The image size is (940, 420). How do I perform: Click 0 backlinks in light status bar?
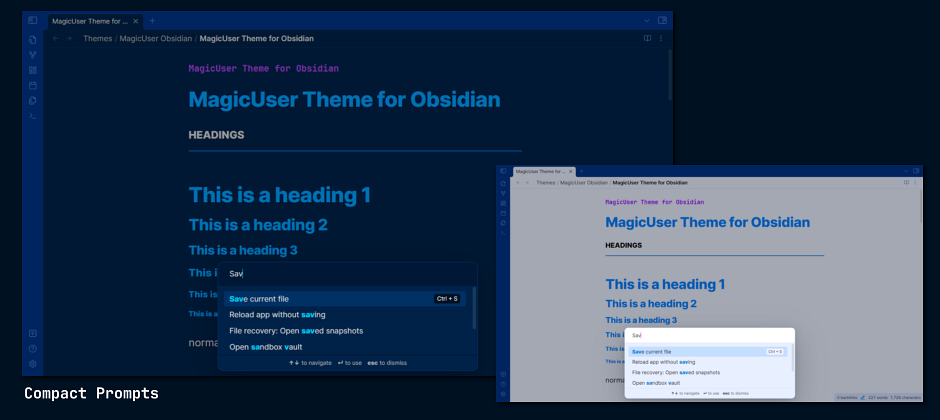[x=847, y=397]
